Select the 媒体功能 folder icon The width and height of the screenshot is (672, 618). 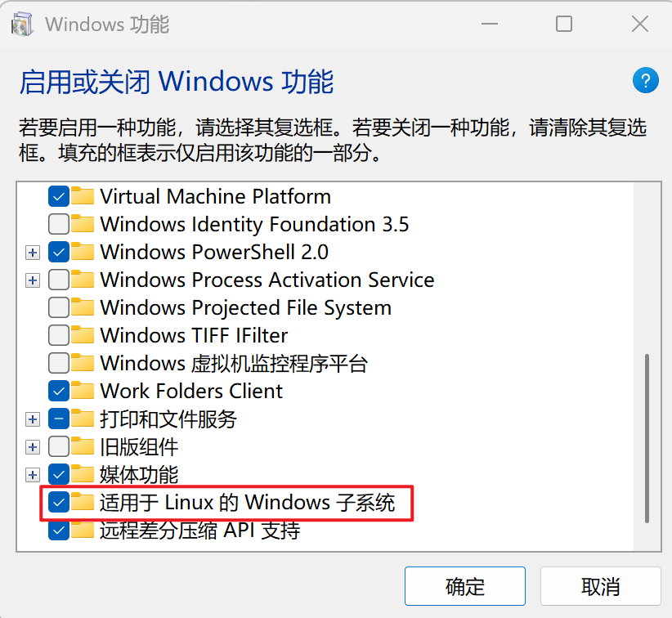pyautogui.click(x=83, y=474)
